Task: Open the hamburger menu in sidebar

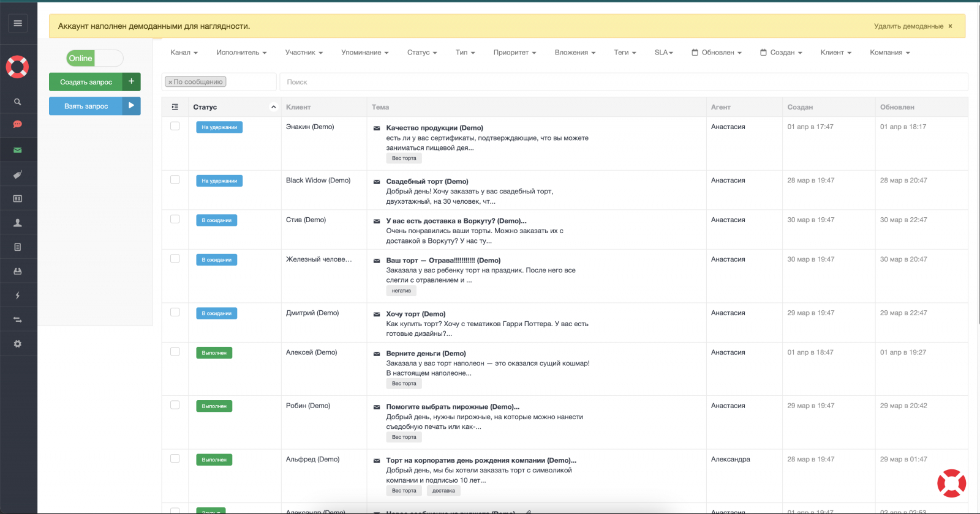Action: pos(18,23)
